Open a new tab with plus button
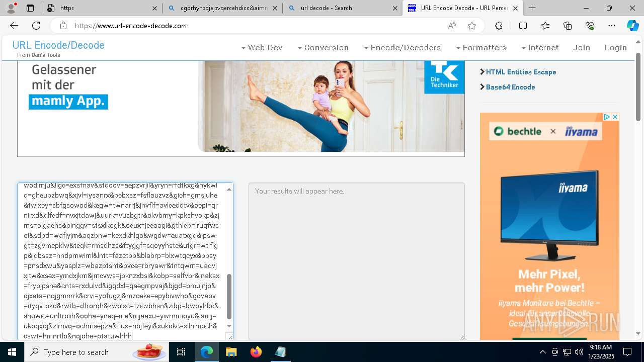The width and height of the screenshot is (644, 362). 532,8
